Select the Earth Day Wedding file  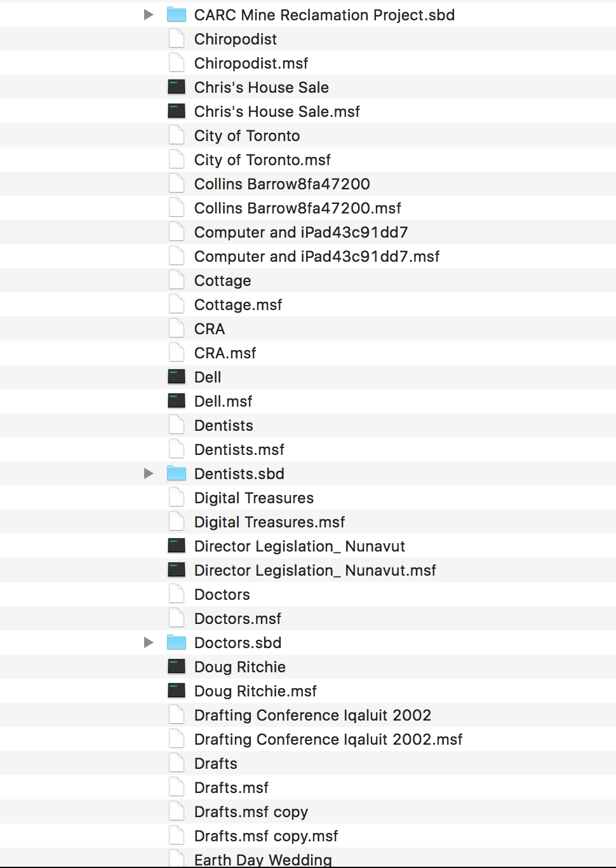263,859
